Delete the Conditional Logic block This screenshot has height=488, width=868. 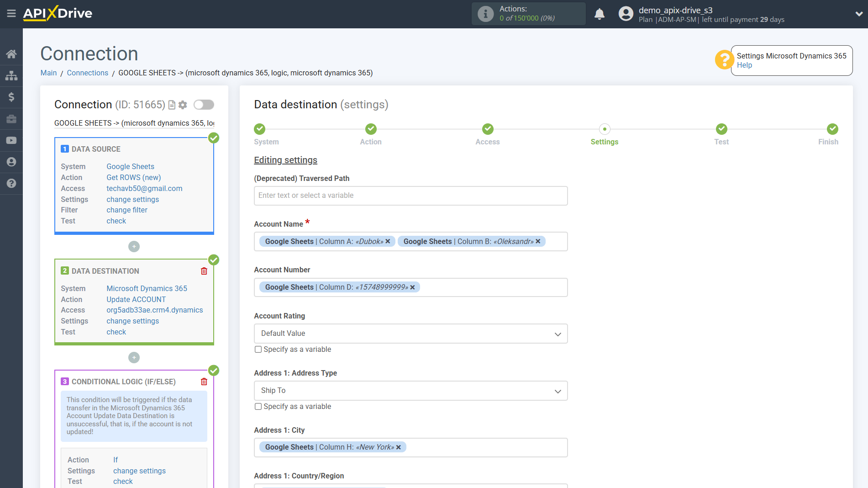(x=204, y=382)
